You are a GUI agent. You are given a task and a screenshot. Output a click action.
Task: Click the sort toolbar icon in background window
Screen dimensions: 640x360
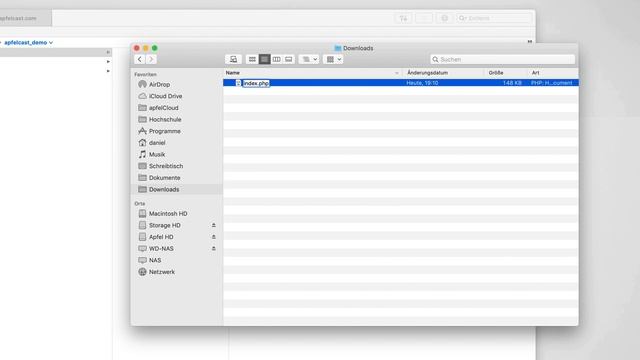[403, 18]
